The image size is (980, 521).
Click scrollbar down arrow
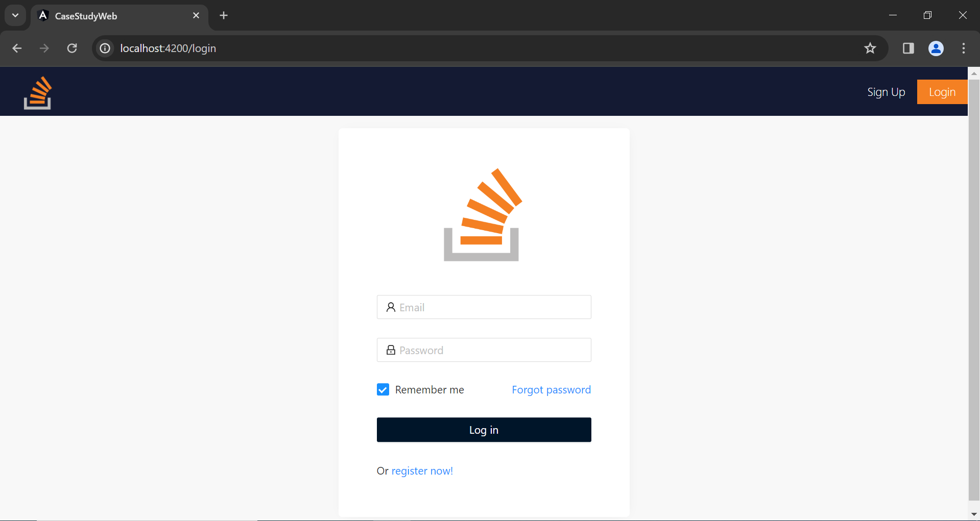point(974,514)
